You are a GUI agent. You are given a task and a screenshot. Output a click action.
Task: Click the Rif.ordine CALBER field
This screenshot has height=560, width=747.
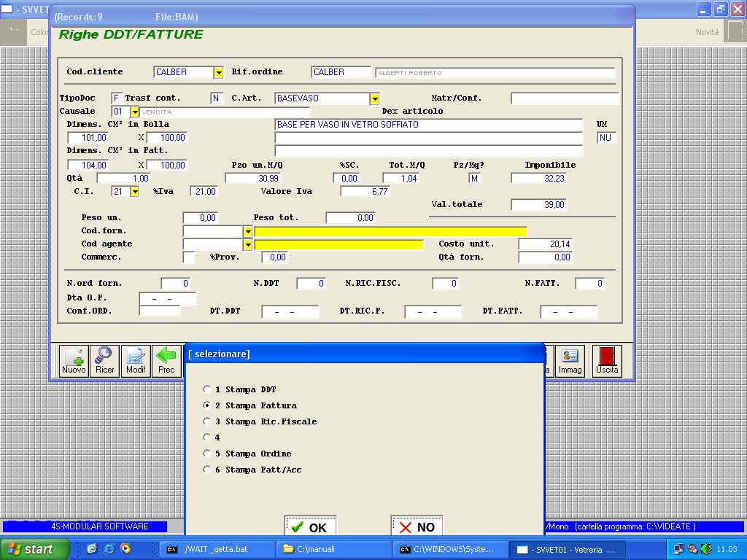click(341, 72)
